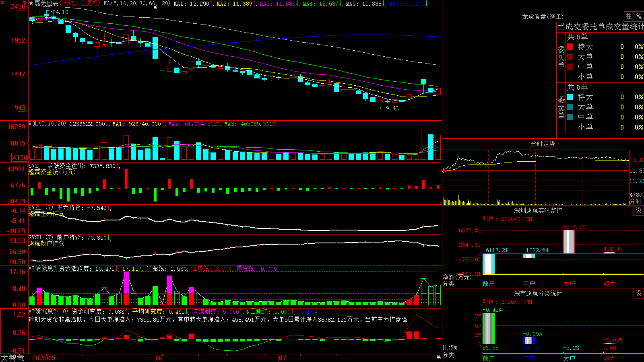
Task: Click the green 散户 bar labeled -0.45%
Action: (489, 329)
